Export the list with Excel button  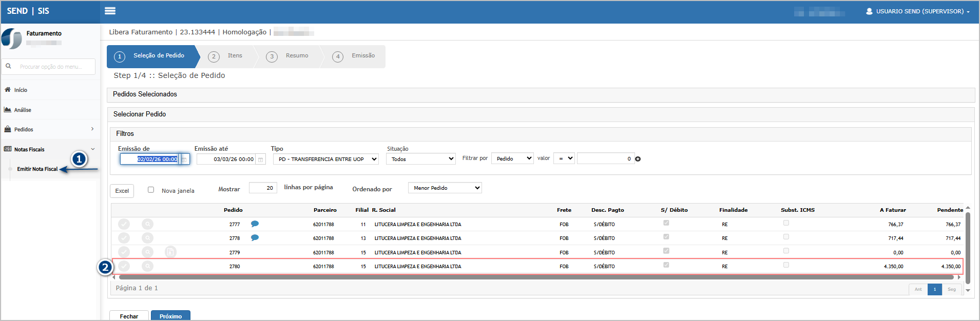122,191
